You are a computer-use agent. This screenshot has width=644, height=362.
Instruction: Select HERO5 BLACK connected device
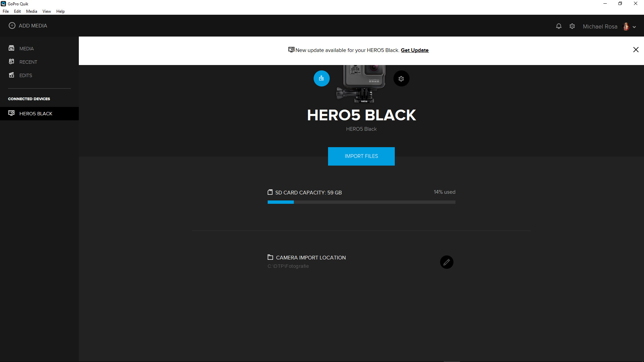coord(36,114)
